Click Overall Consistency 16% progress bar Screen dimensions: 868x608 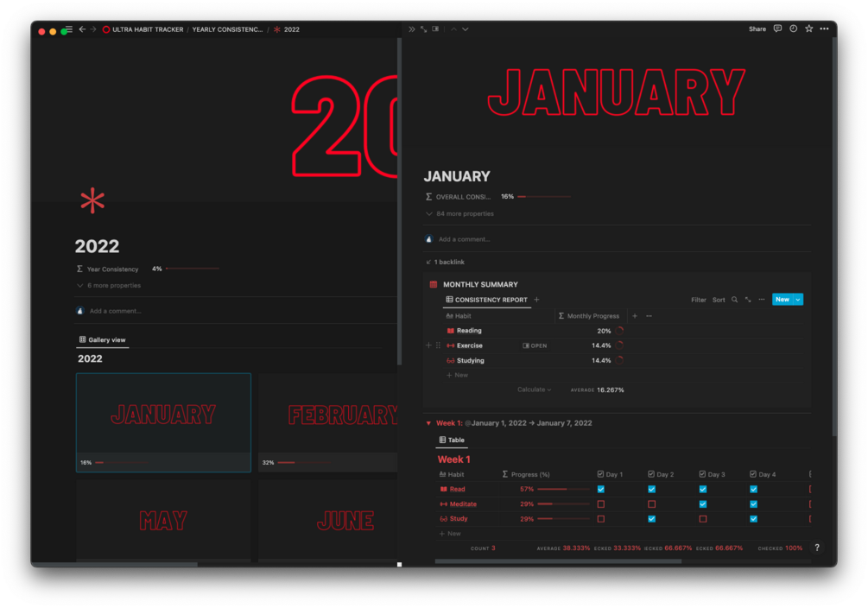click(x=543, y=197)
